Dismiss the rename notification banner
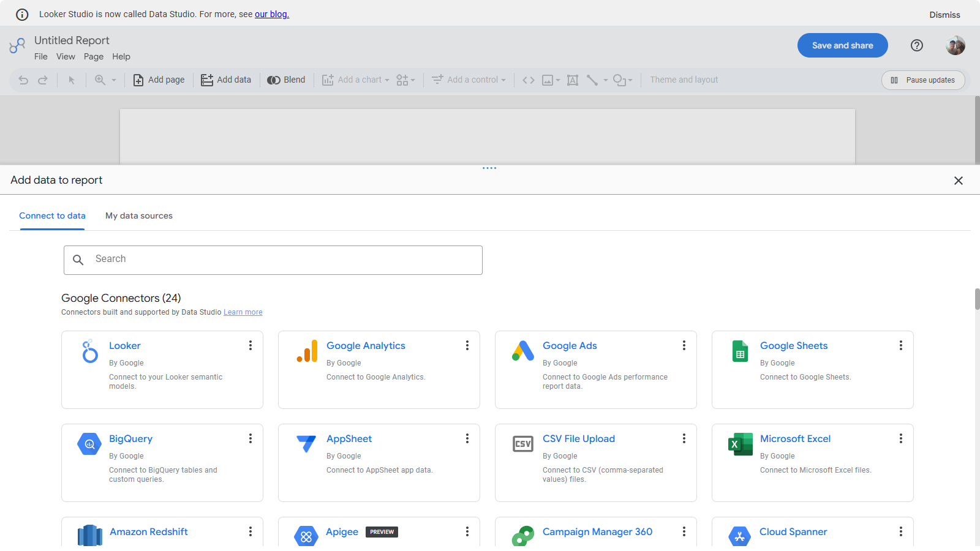 tap(944, 15)
